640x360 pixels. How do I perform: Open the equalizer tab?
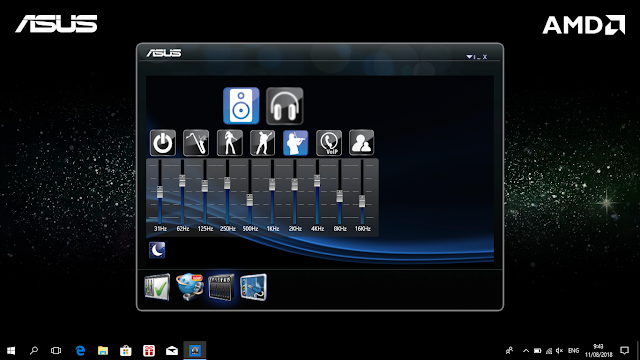pyautogui.click(x=221, y=287)
